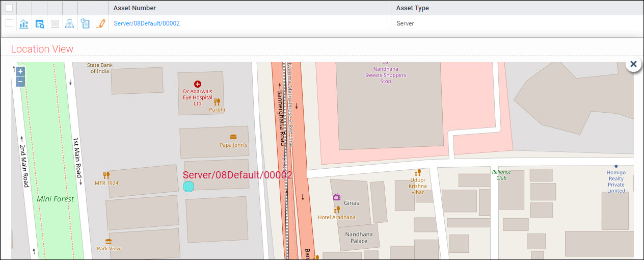This screenshot has height=260, width=644.
Task: Click the history log clock icon
Action: tap(85, 23)
